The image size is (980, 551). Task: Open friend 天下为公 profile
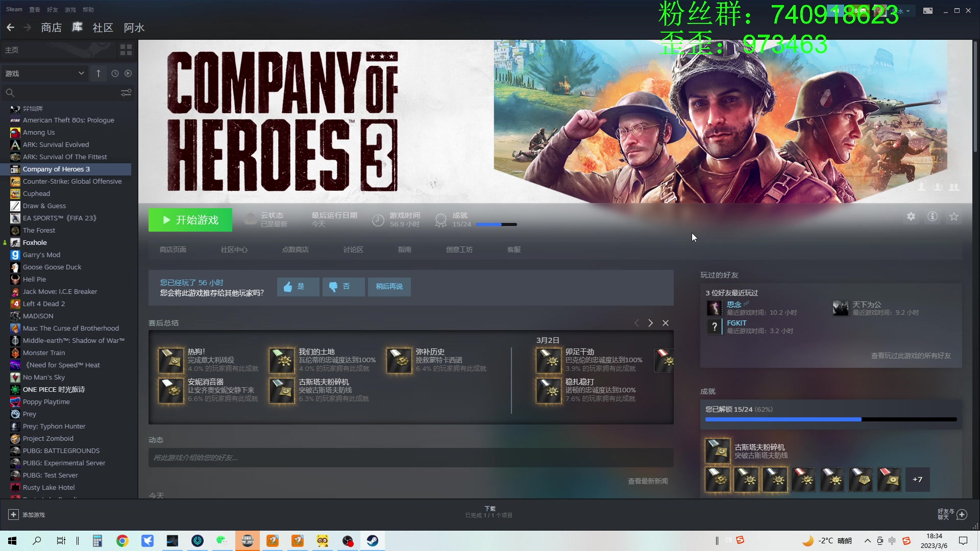click(x=867, y=305)
